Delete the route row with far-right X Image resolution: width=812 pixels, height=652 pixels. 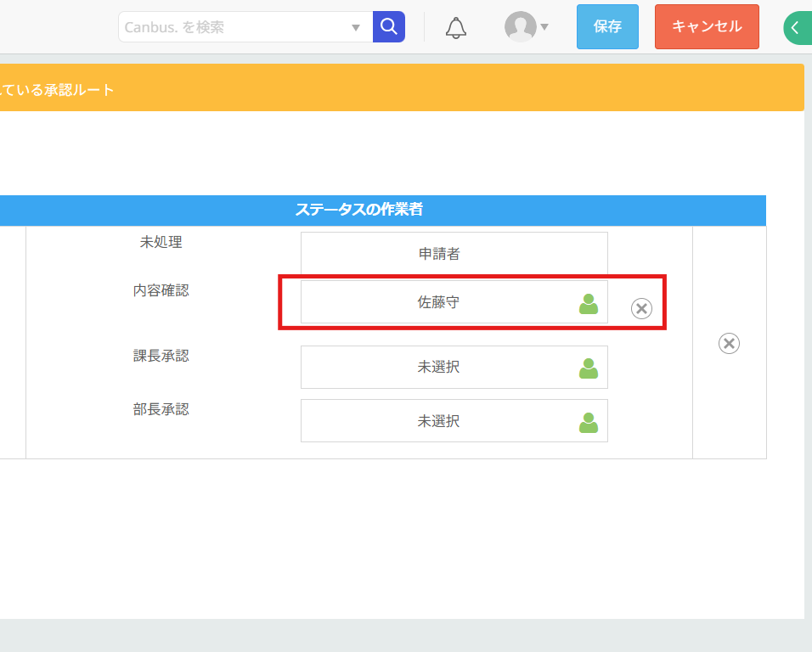(729, 343)
